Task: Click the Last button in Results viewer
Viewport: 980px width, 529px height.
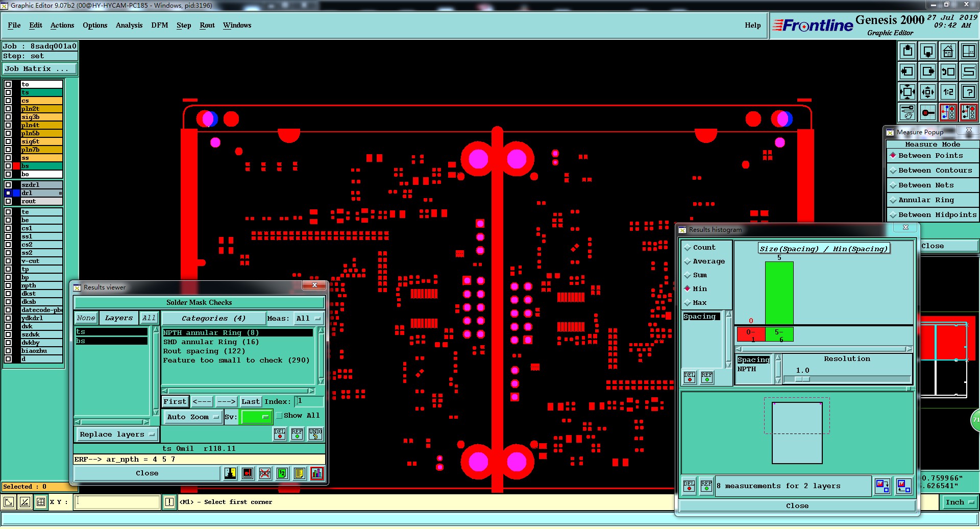Action: click(x=251, y=401)
